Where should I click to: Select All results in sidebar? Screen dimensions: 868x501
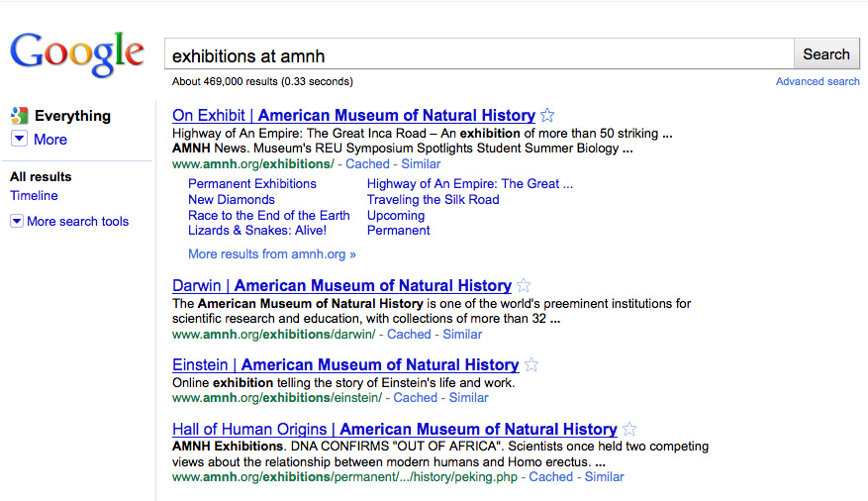tap(41, 176)
